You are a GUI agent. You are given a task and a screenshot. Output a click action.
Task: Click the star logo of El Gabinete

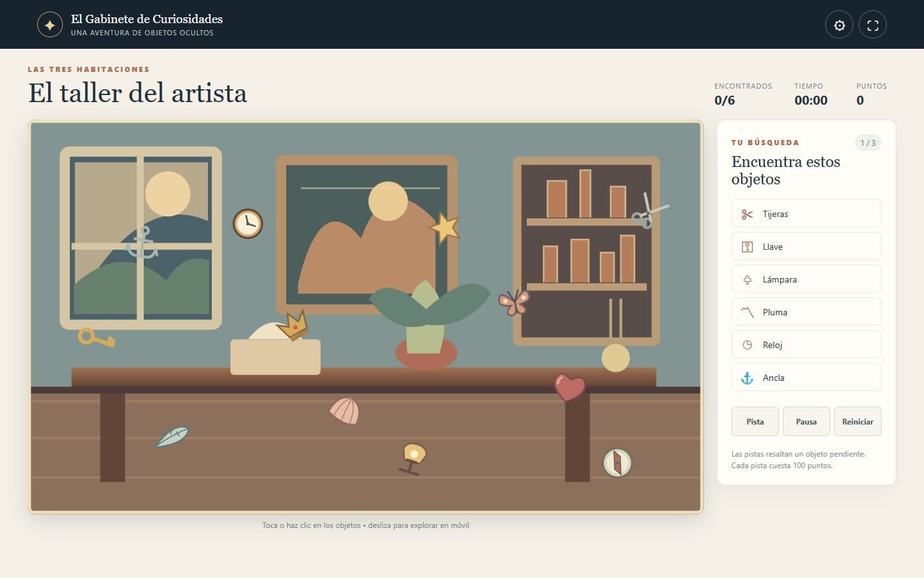pyautogui.click(x=50, y=25)
